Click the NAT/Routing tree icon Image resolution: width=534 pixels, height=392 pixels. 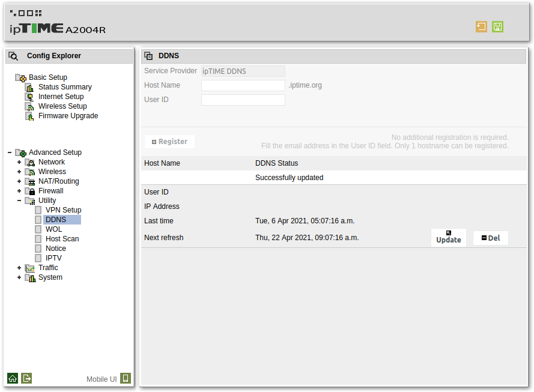pyautogui.click(x=30, y=181)
